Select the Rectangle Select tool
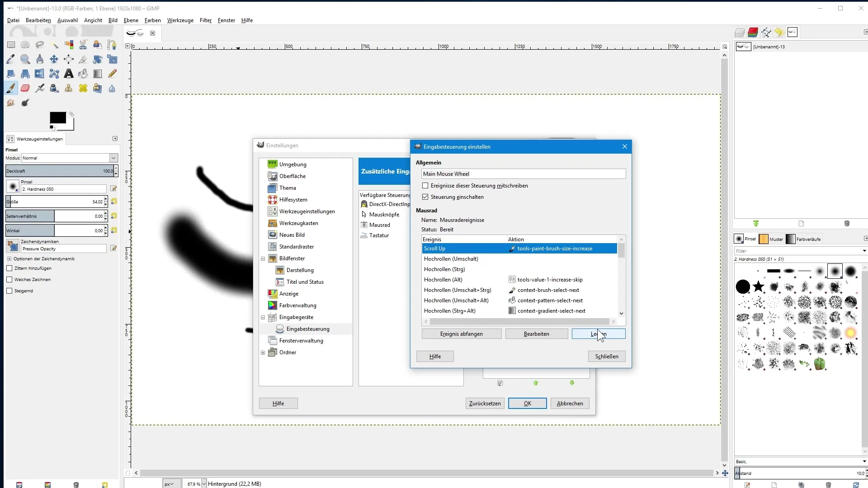868x488 pixels. [x=11, y=45]
